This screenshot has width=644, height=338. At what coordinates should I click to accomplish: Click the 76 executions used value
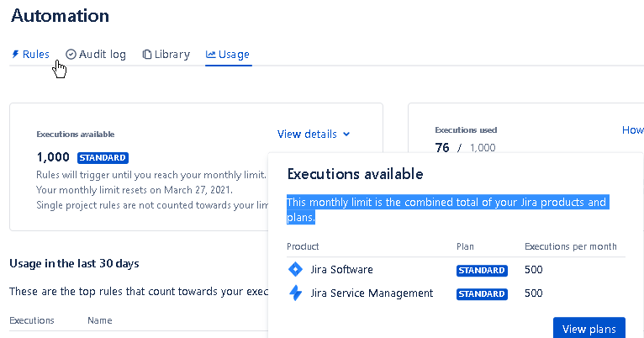442,147
